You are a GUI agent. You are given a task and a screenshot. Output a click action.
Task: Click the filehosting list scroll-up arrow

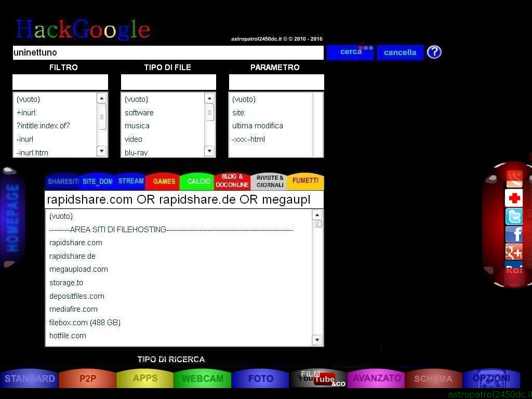[317, 215]
